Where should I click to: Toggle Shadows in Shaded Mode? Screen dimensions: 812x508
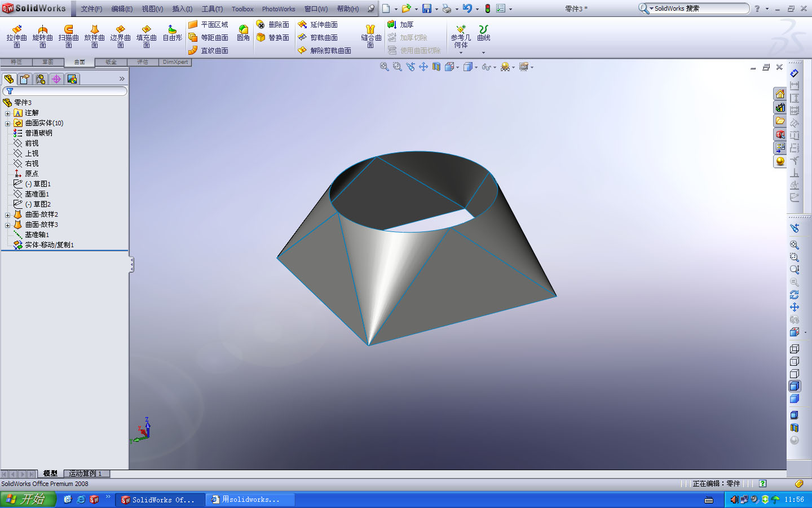tap(795, 415)
